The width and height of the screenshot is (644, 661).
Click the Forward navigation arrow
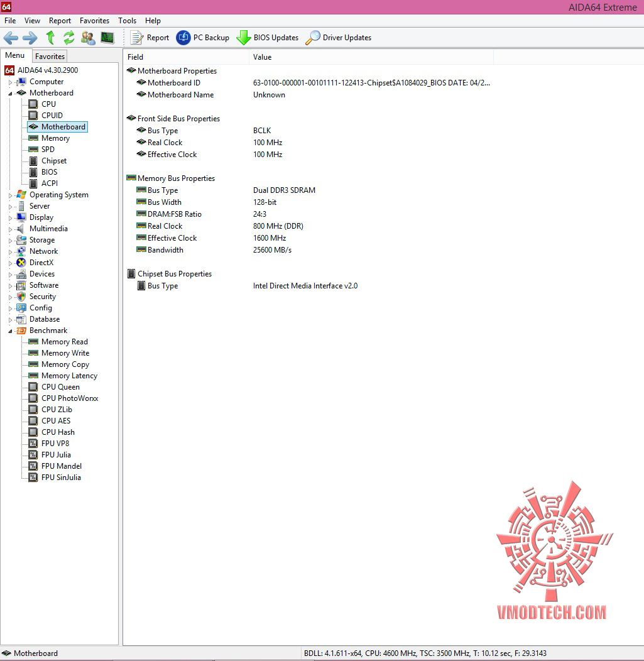(30, 38)
